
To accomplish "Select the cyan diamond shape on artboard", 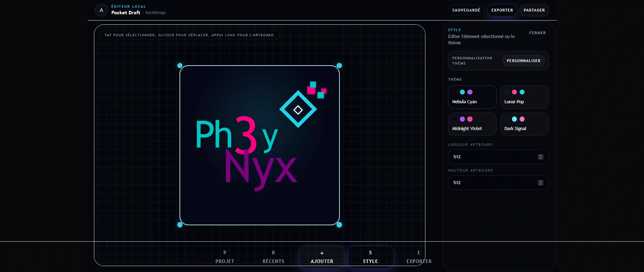I will click(298, 109).
